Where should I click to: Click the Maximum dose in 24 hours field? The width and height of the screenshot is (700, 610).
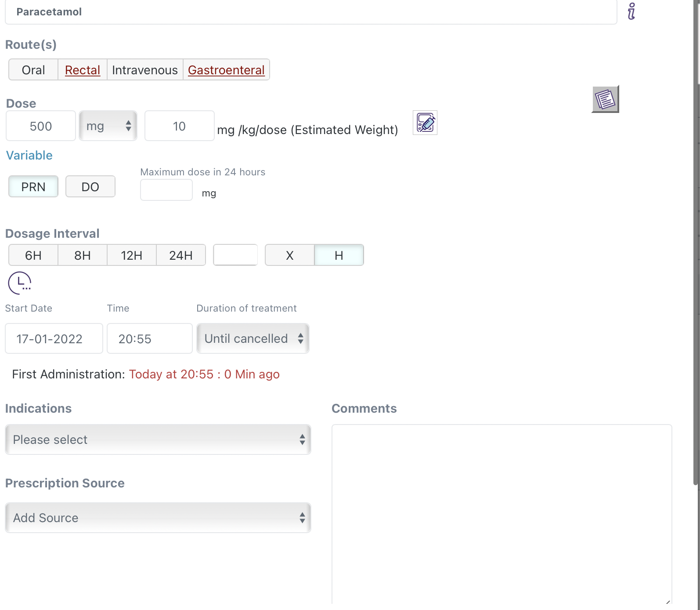pyautogui.click(x=166, y=190)
